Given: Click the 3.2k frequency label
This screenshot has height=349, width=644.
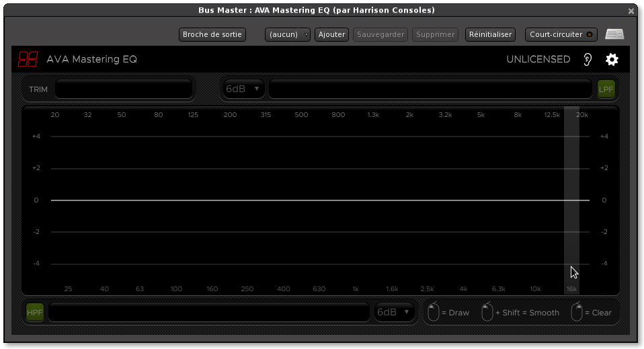Looking at the screenshot, I should (x=445, y=115).
